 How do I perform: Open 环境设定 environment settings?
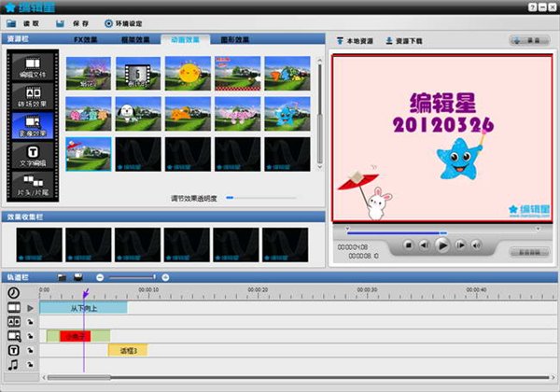click(x=123, y=23)
